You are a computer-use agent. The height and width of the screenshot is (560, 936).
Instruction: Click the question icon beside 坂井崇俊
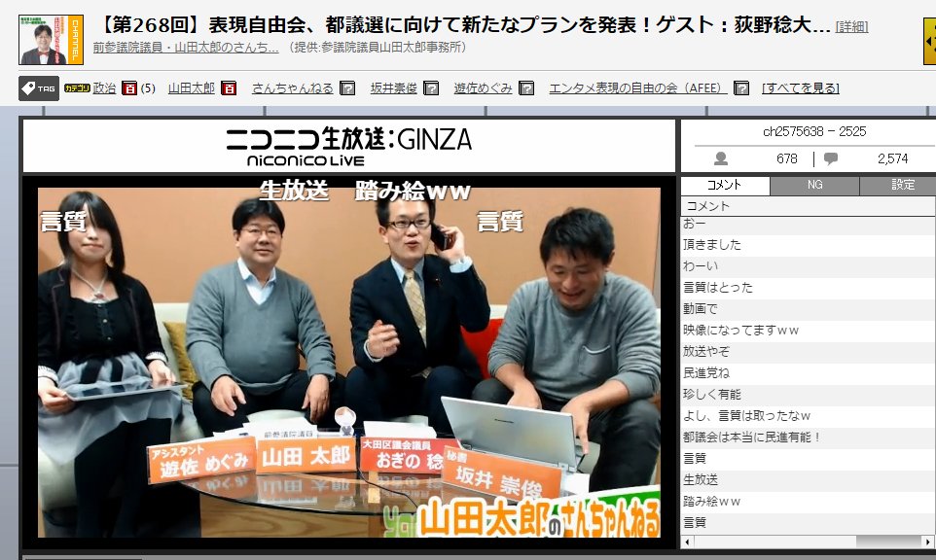pos(431,88)
